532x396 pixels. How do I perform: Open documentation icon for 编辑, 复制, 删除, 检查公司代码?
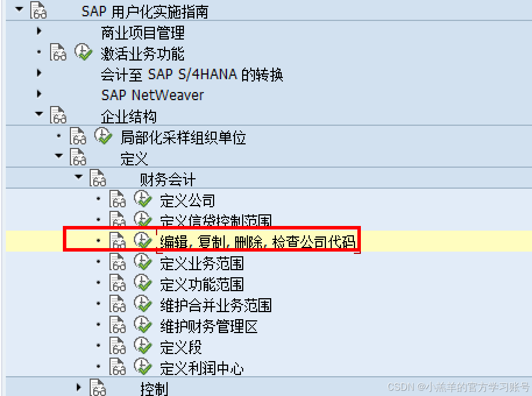click(117, 241)
